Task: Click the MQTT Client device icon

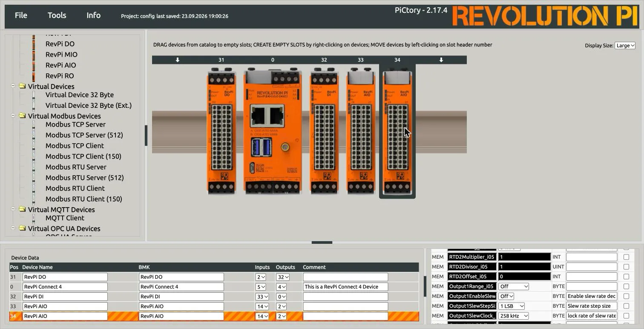Action: pos(34,218)
